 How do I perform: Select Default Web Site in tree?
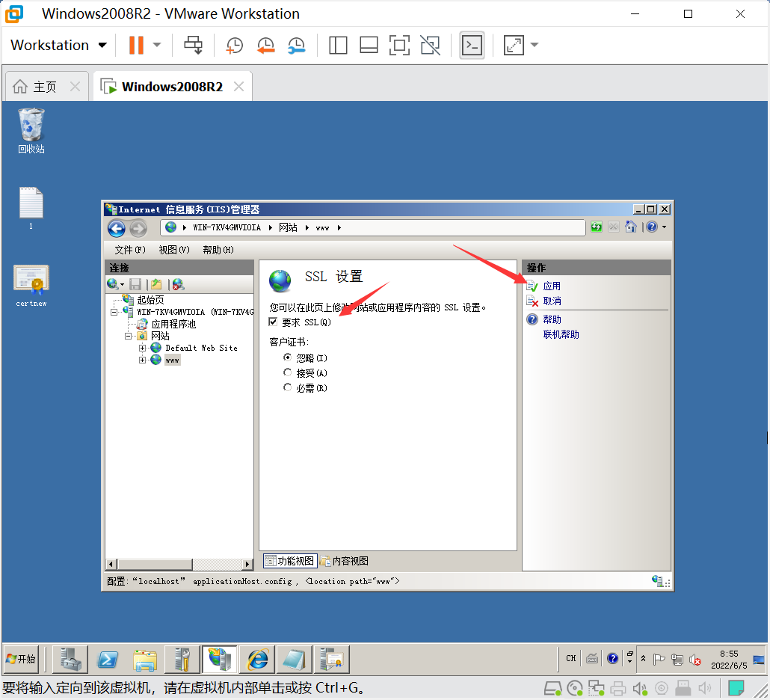201,348
